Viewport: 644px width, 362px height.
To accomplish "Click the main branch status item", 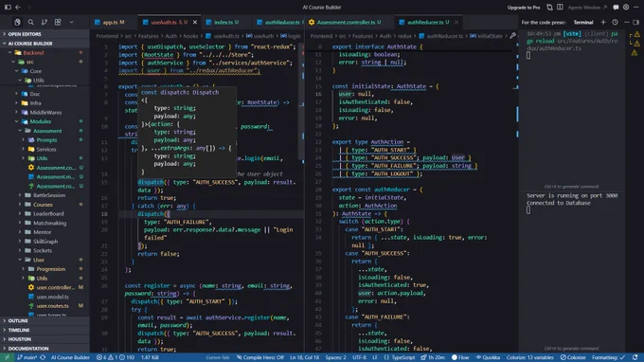I will (27, 357).
